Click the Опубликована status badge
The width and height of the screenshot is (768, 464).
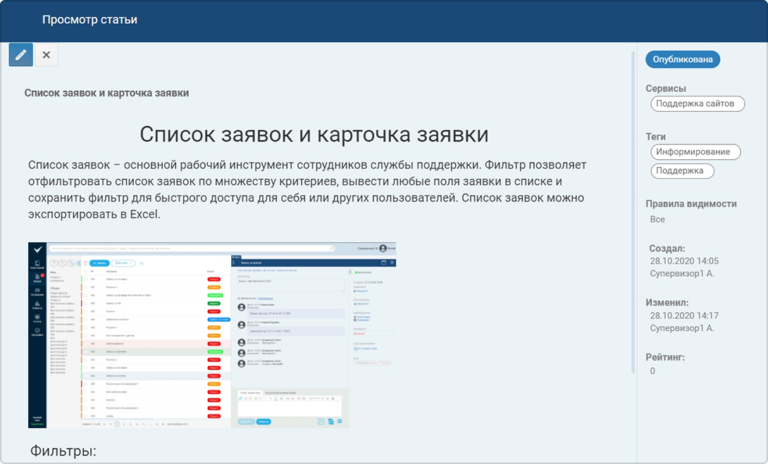coord(682,59)
